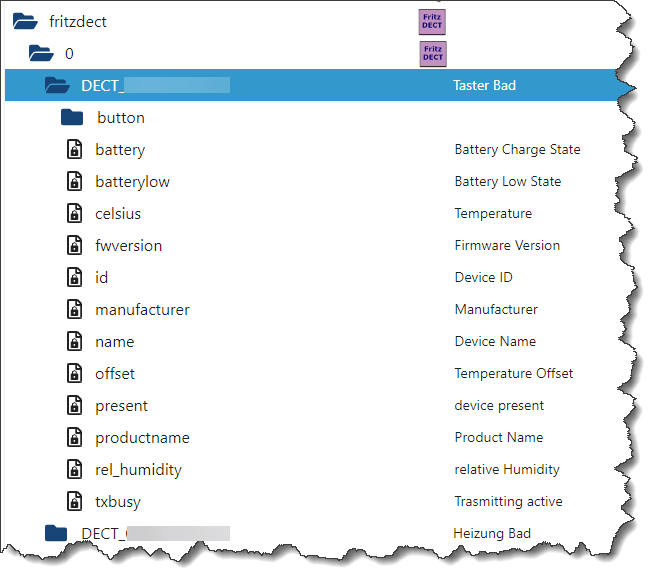Screen dimensions: 660x584
Task: Click the state icon next to fwversion
Action: click(x=74, y=246)
